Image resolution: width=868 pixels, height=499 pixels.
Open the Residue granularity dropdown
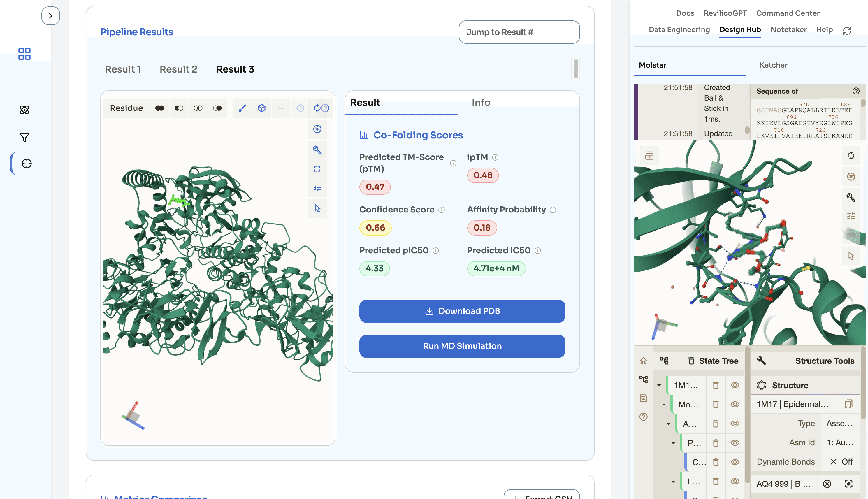(126, 108)
